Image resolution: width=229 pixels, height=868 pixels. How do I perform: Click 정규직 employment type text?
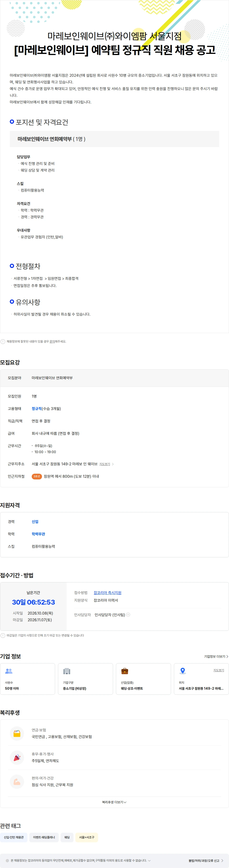pos(37,408)
